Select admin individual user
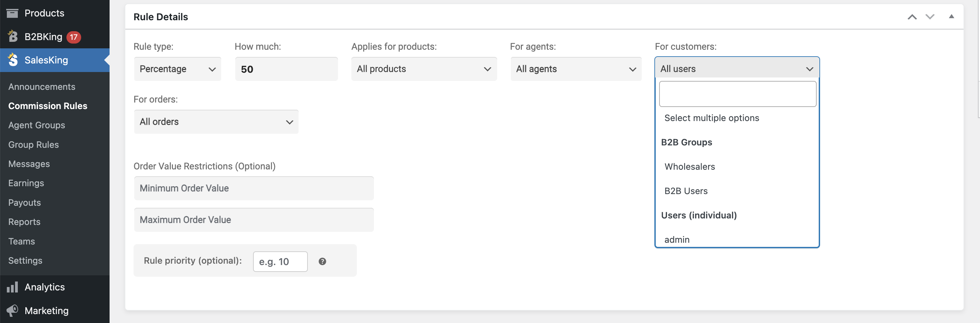The width and height of the screenshot is (980, 323). (x=737, y=239)
